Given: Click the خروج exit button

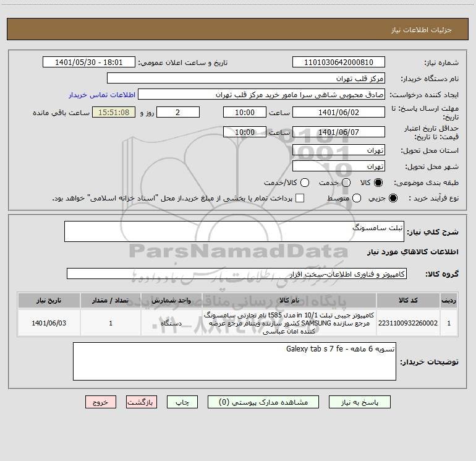Looking at the screenshot, I should click(x=101, y=402).
